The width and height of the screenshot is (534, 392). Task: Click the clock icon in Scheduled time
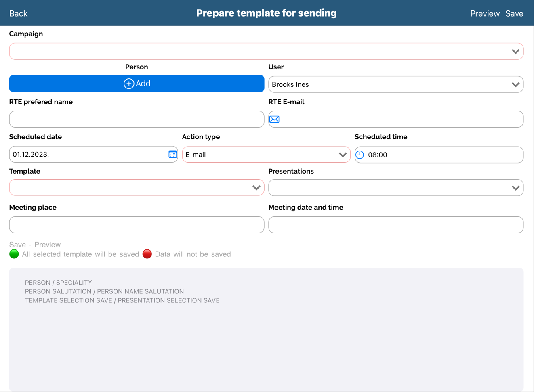coord(360,155)
